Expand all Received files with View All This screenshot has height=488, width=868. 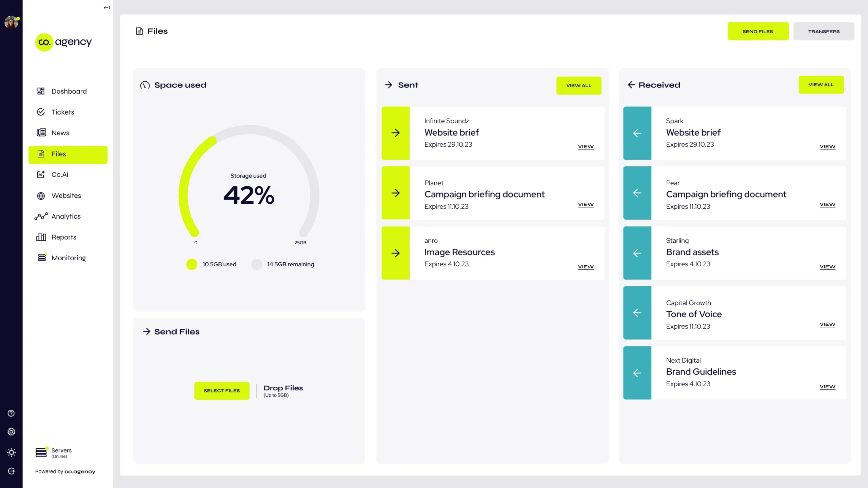(x=821, y=85)
